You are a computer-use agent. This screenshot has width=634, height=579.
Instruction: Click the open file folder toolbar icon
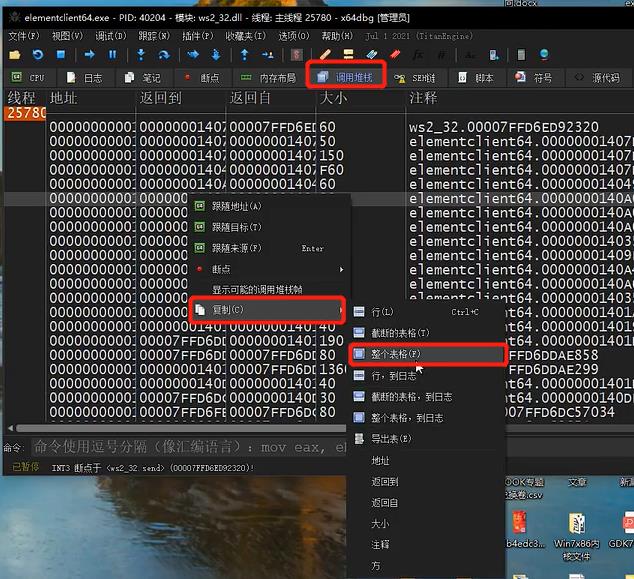[x=15, y=54]
